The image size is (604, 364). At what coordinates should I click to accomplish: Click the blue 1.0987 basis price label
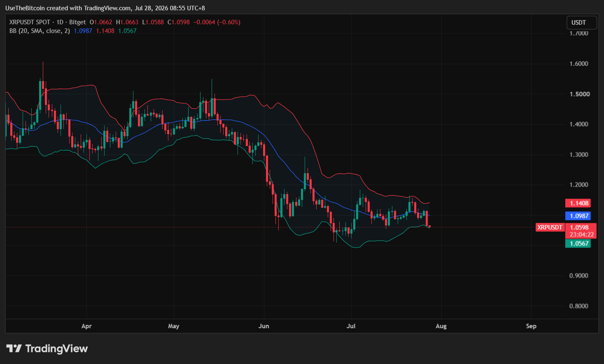pyautogui.click(x=579, y=216)
